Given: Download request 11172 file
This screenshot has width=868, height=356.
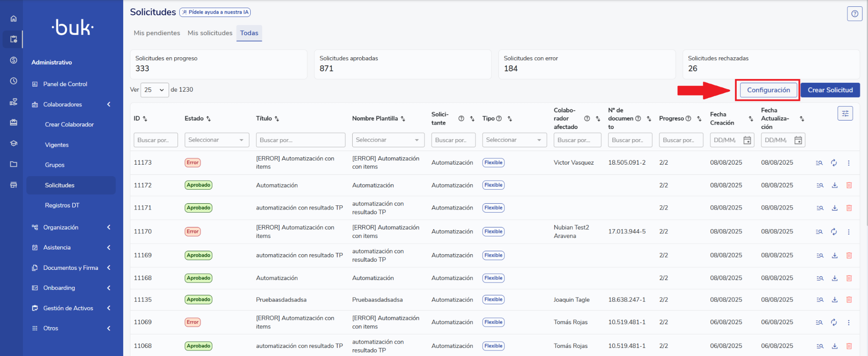Looking at the screenshot, I should point(834,185).
